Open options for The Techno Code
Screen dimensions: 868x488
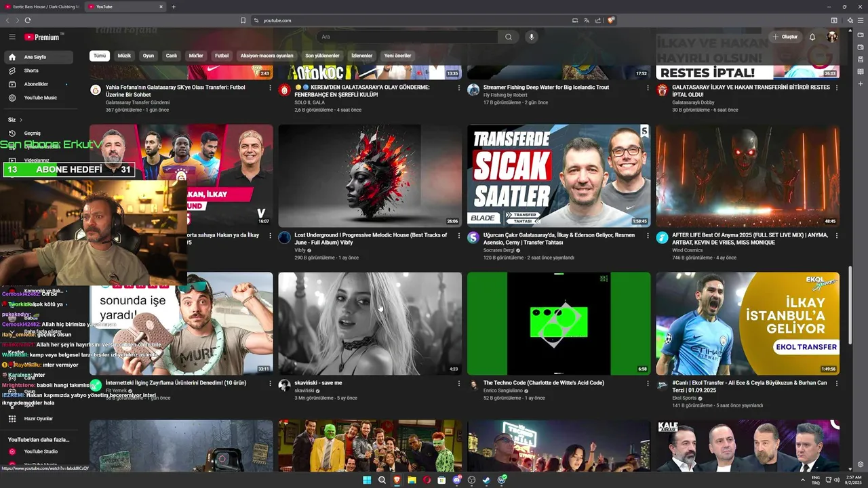(648, 383)
